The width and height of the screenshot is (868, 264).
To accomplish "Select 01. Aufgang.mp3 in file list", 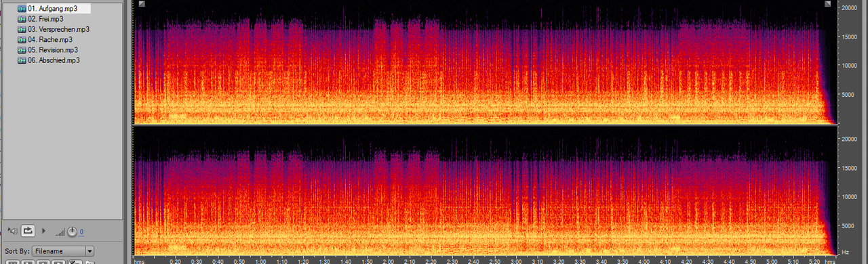I will (x=52, y=9).
